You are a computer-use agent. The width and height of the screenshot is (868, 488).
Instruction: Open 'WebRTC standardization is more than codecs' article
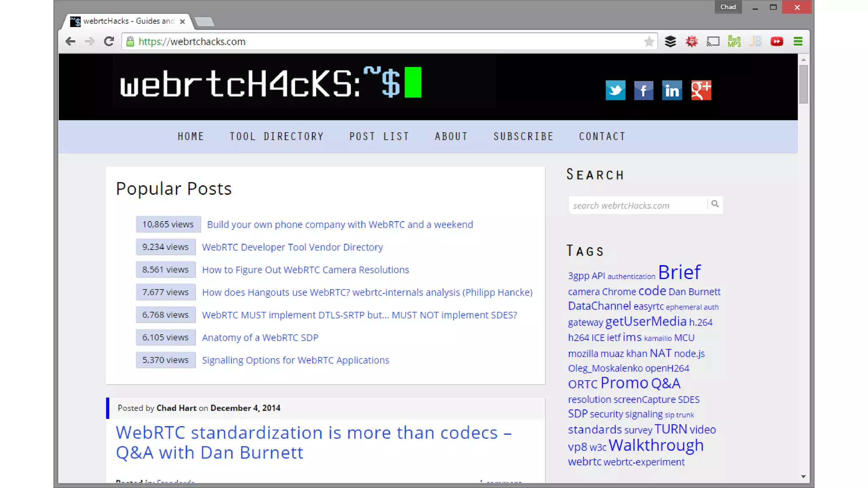click(x=314, y=443)
